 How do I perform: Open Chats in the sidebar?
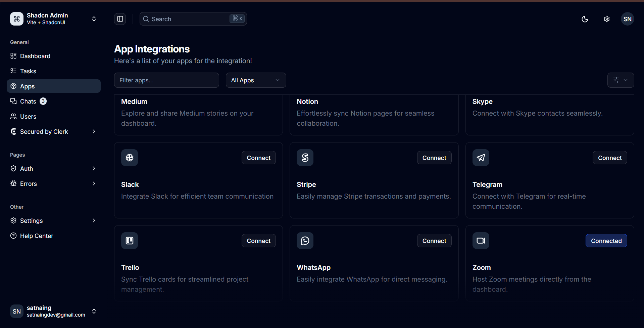pyautogui.click(x=54, y=101)
